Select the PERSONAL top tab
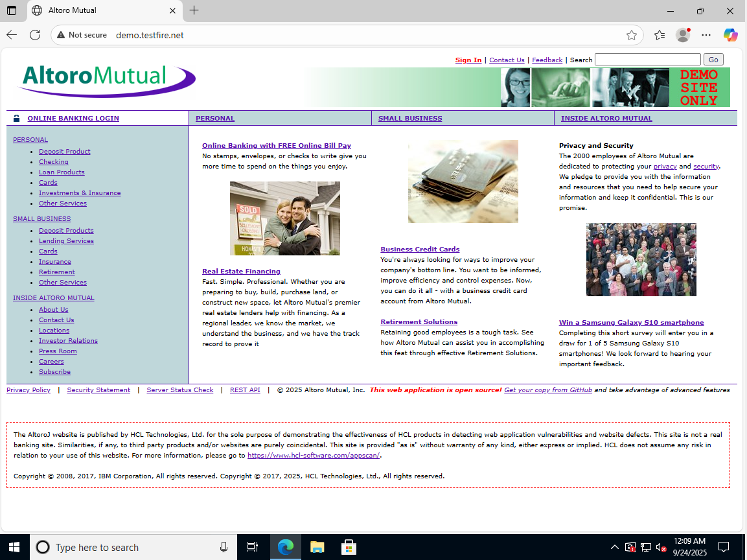The height and width of the screenshot is (560, 747). pyautogui.click(x=215, y=118)
